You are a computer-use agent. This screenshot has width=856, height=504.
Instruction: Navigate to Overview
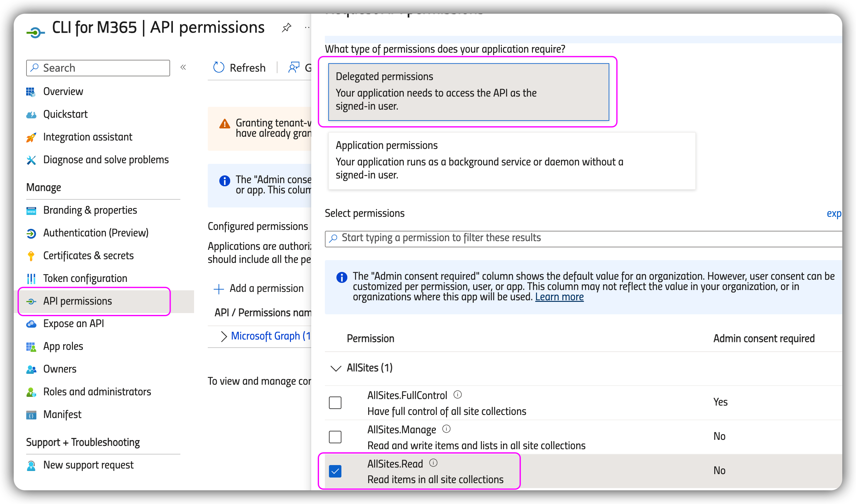point(63,91)
